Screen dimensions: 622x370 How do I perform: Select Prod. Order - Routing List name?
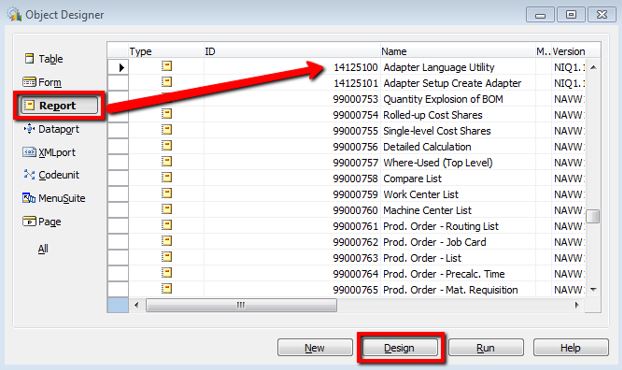441,226
